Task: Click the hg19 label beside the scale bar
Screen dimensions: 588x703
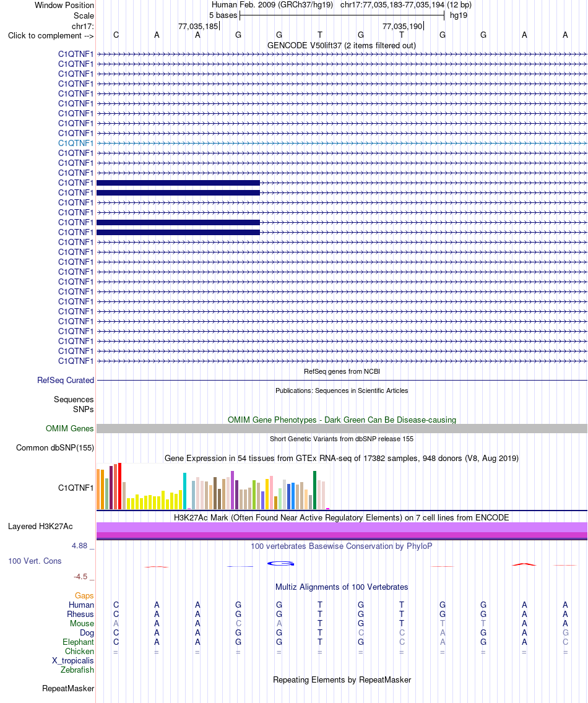Action: (x=459, y=15)
